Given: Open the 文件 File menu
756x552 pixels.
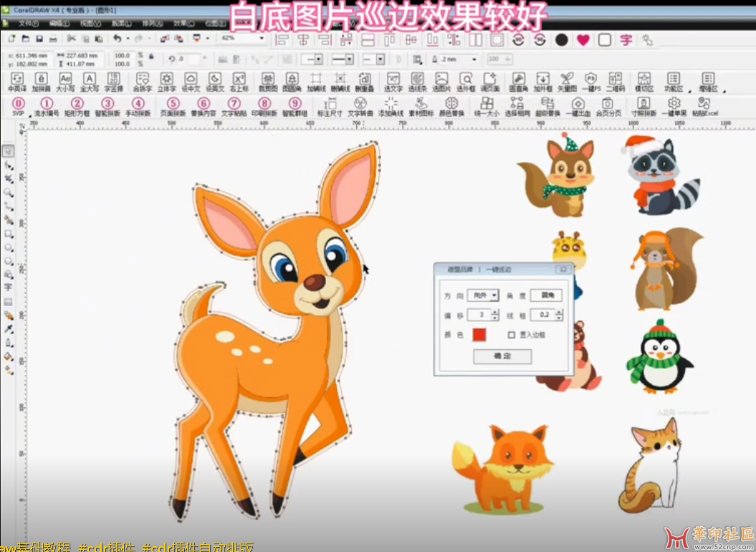Looking at the screenshot, I should tap(28, 23).
